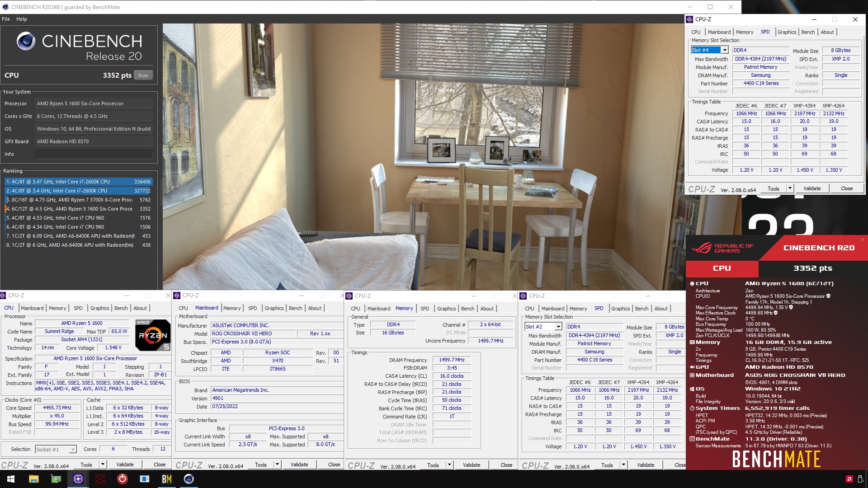Open BenchMate BM icon in taskbar
The height and width of the screenshot is (488, 868).
167,479
